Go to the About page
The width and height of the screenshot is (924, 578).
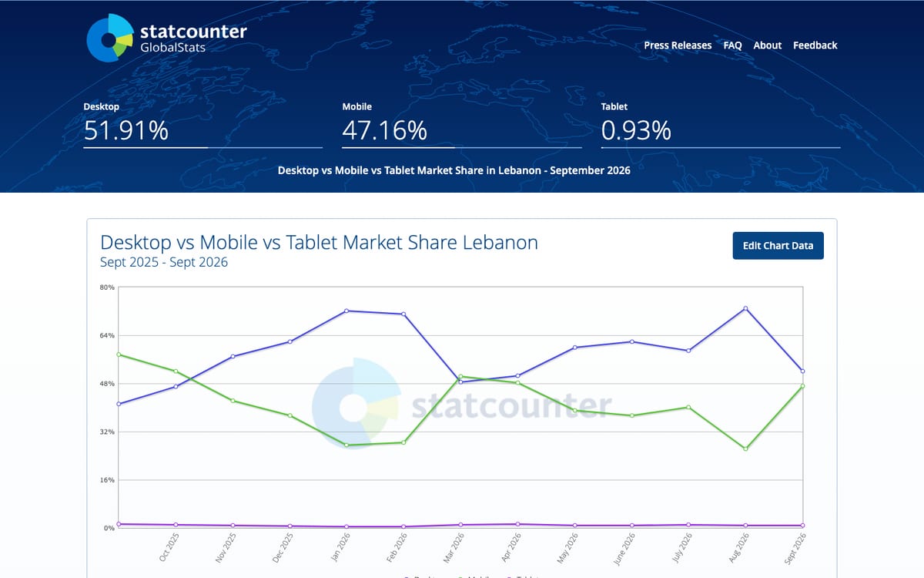768,45
